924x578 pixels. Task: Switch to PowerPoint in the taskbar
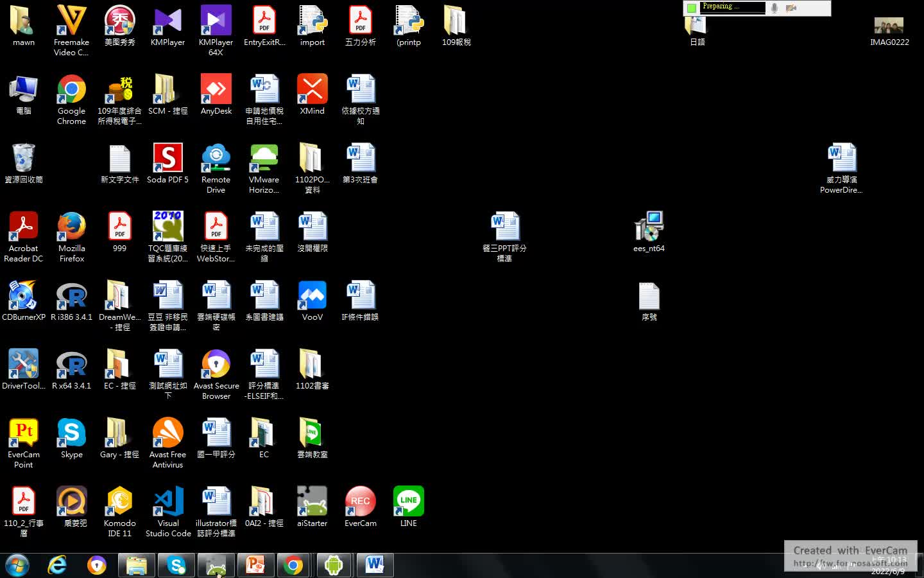click(x=256, y=565)
